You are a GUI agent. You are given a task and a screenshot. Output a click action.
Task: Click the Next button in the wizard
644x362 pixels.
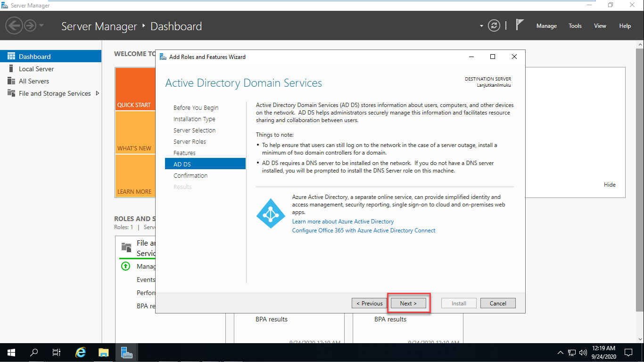pos(408,303)
